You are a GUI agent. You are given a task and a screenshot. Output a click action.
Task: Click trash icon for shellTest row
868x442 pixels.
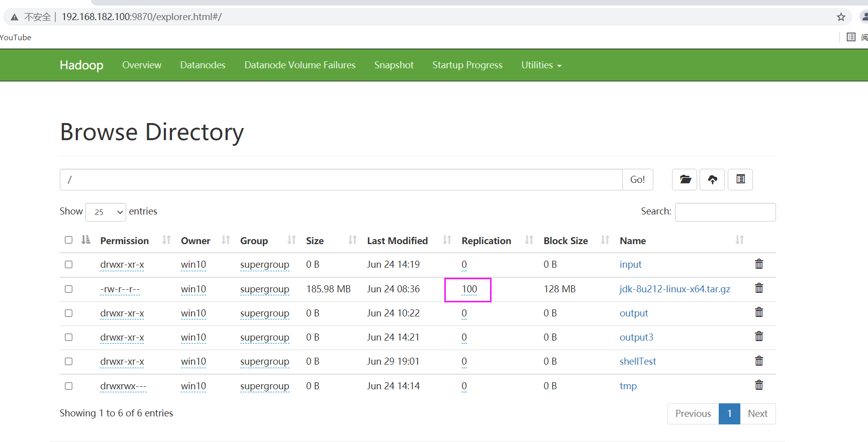pos(759,361)
